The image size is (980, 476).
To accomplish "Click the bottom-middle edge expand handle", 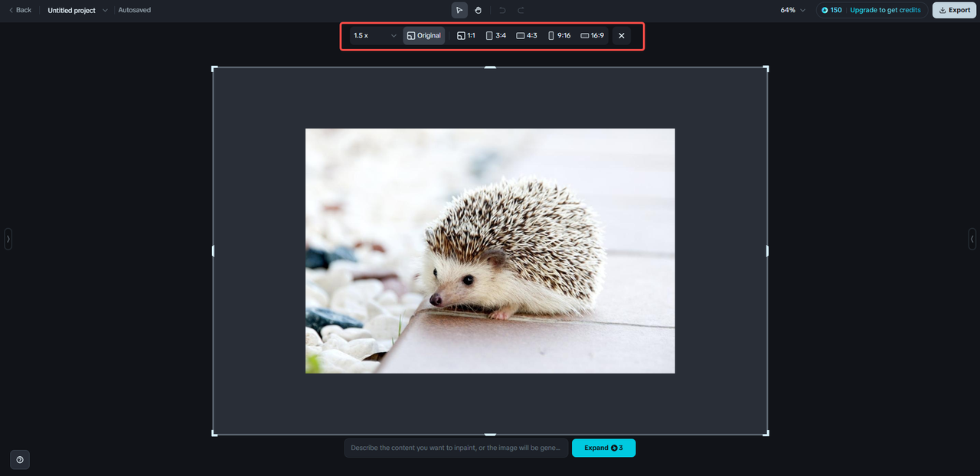I will click(x=490, y=435).
